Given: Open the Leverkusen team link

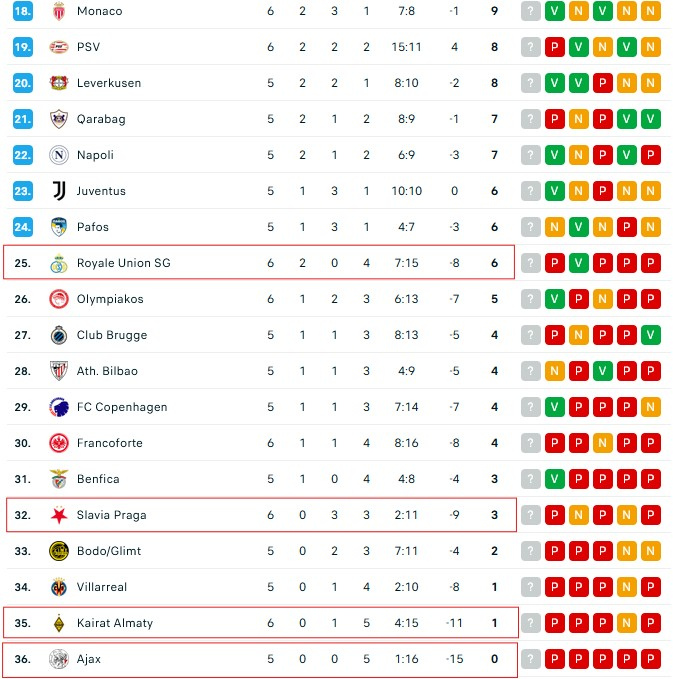Looking at the screenshot, I should 109,83.
